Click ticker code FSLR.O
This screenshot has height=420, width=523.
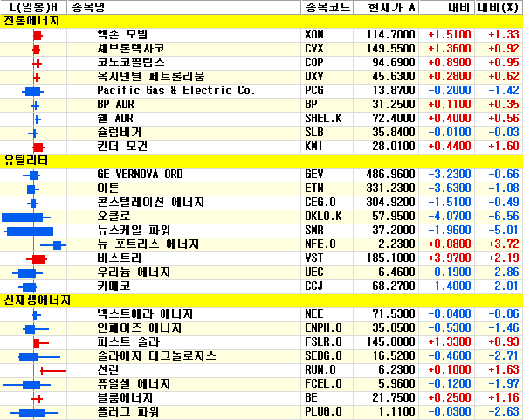coord(323,342)
